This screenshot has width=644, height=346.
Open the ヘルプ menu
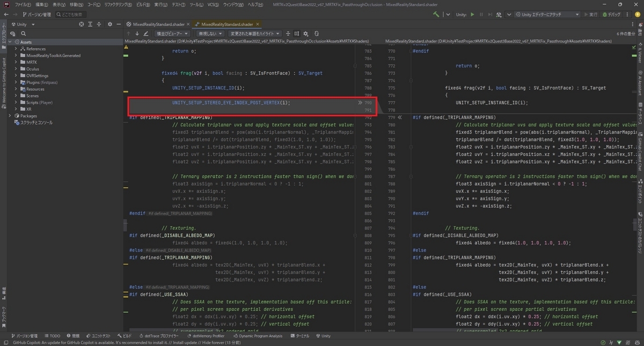[255, 4]
